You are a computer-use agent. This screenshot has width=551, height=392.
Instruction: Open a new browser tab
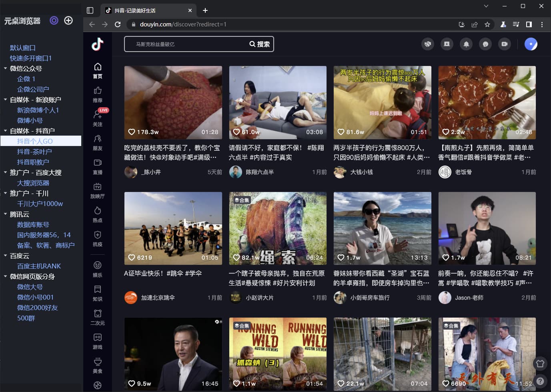pos(205,10)
